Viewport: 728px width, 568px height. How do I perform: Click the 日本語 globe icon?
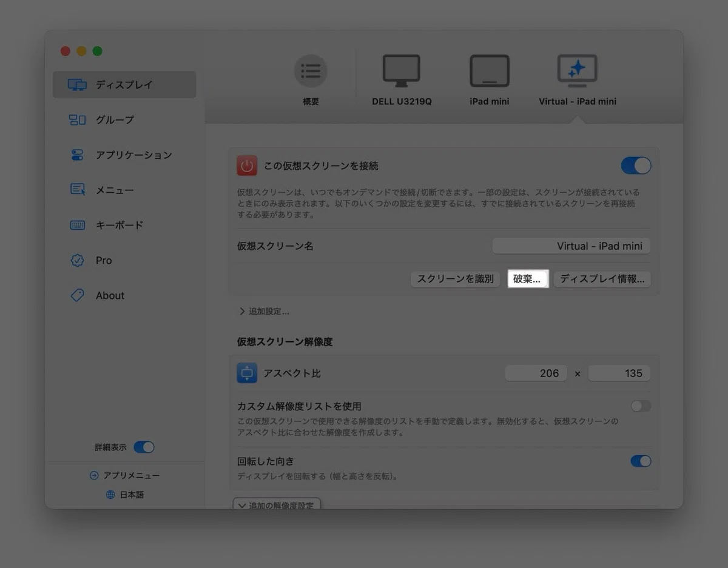110,495
